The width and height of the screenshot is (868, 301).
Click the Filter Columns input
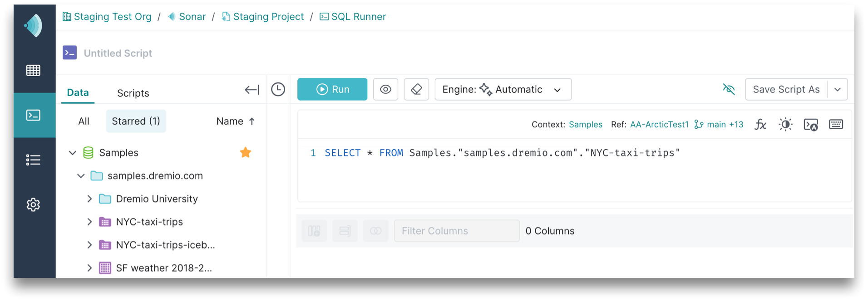[457, 231]
